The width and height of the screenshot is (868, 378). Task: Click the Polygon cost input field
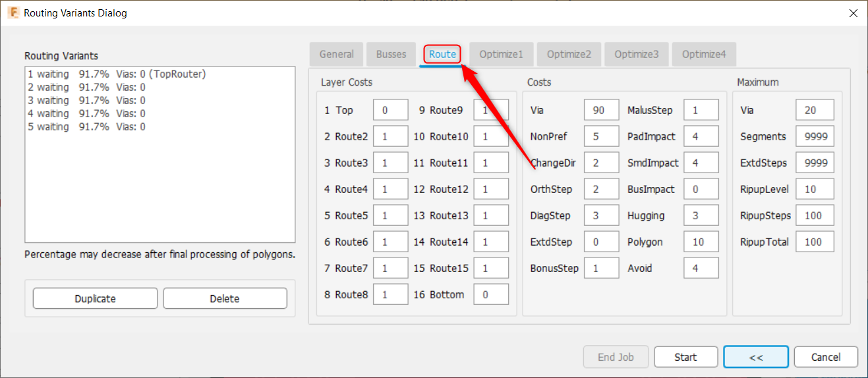pyautogui.click(x=701, y=242)
